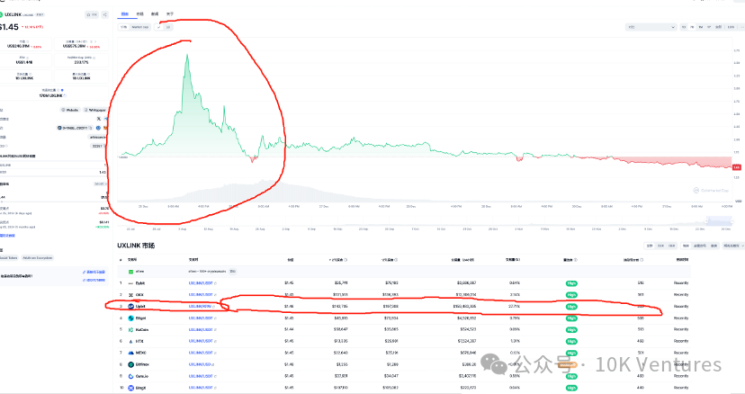Open KuCoin UXLINK/USDT trading pair link
The width and height of the screenshot is (745, 394).
pyautogui.click(x=201, y=329)
